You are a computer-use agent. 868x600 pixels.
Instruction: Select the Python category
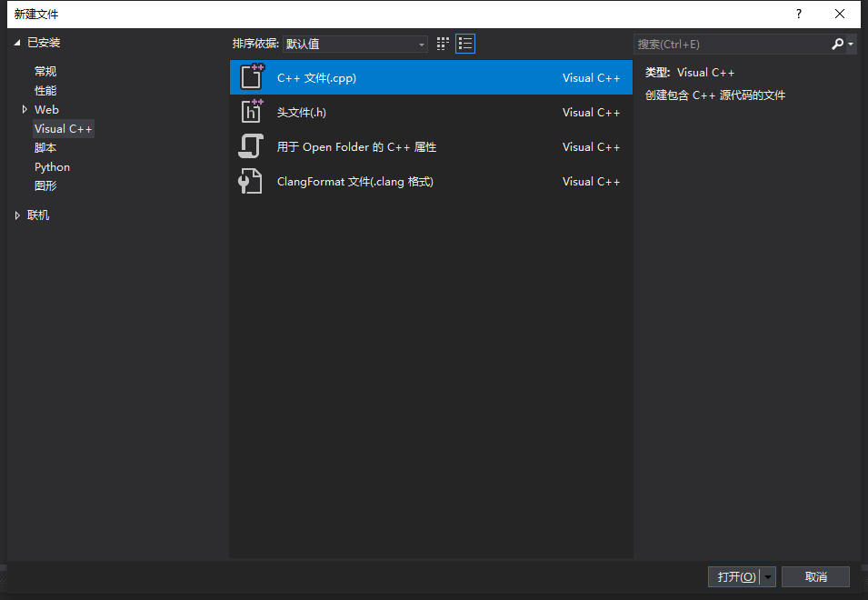[52, 166]
